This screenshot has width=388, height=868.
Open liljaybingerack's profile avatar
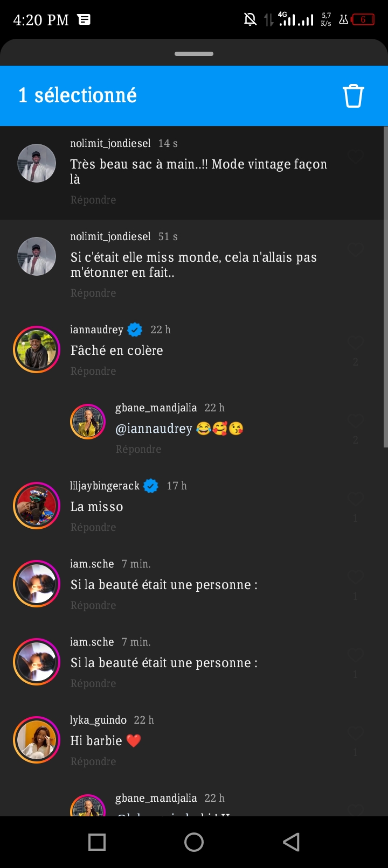click(37, 506)
